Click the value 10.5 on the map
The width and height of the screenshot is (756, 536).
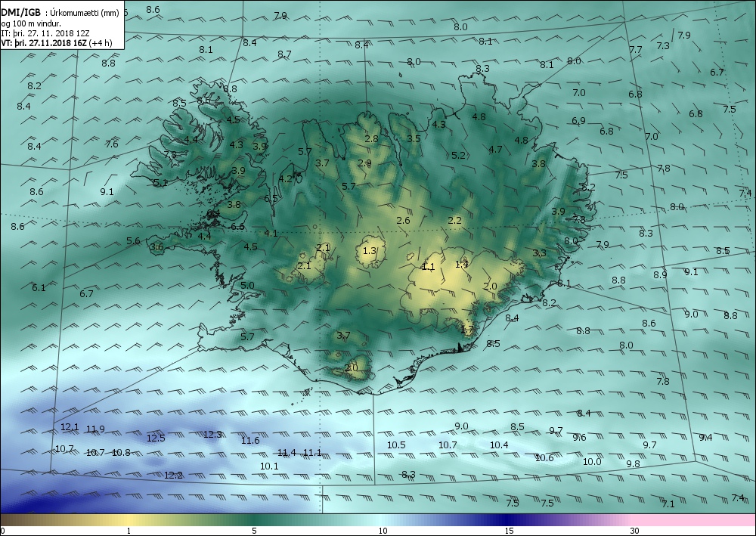coord(396,445)
